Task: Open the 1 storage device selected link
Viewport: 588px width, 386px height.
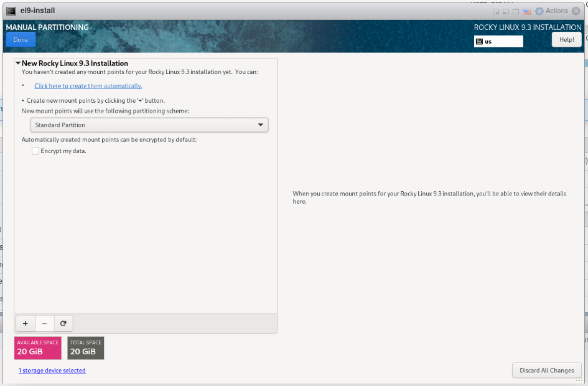Action: [x=52, y=370]
